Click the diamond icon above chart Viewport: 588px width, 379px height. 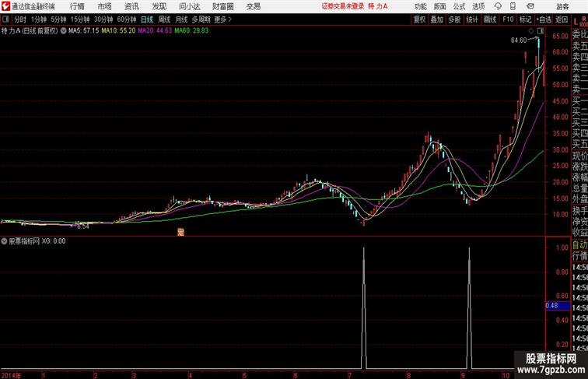[x=531, y=31]
